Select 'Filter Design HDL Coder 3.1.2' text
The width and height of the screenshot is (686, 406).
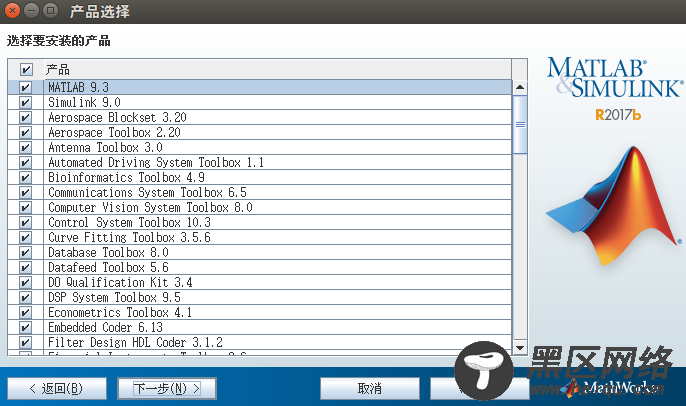(x=135, y=343)
